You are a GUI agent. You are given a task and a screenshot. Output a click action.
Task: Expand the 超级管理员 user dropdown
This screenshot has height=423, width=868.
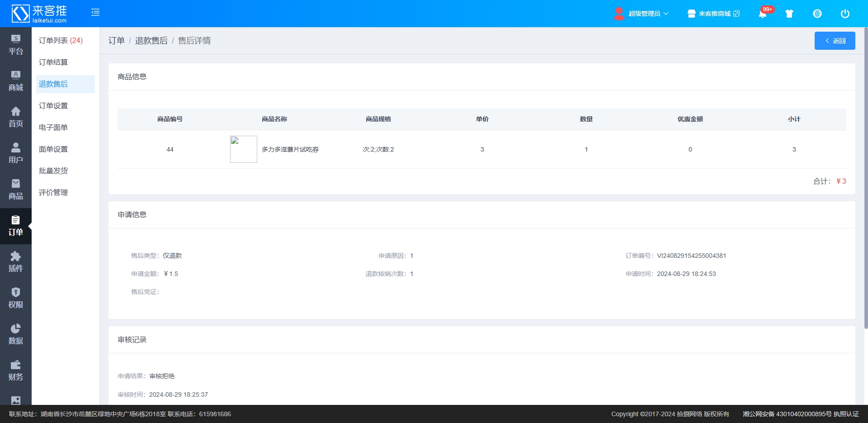[x=642, y=14]
